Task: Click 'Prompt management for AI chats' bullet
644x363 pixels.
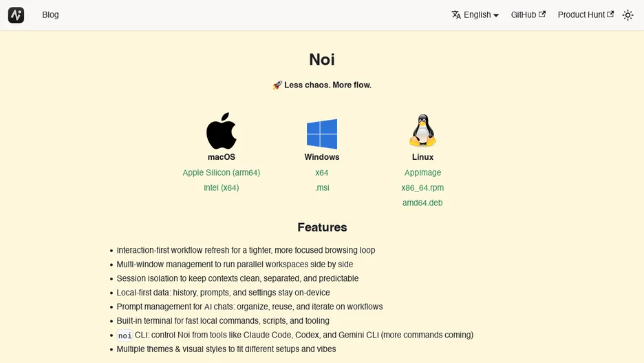Action: pyautogui.click(x=249, y=307)
